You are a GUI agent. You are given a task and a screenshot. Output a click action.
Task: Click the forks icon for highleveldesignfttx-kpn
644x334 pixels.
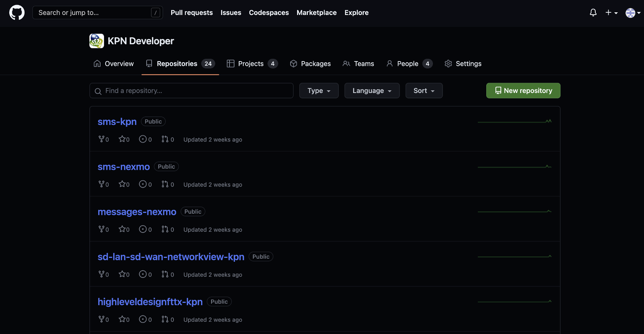[x=101, y=319]
